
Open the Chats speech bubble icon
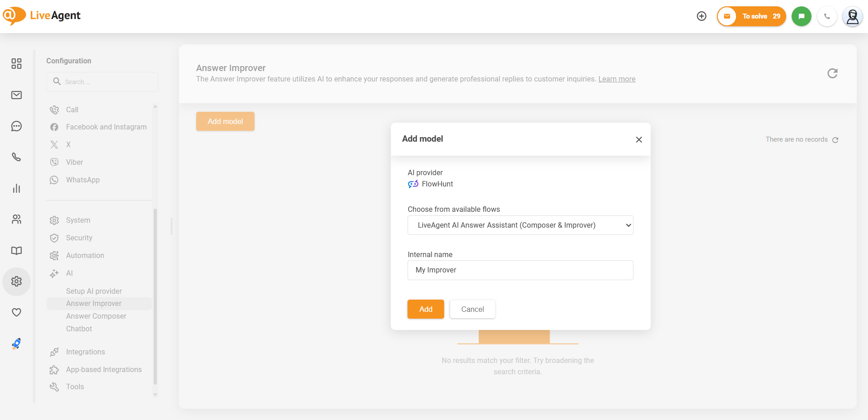(x=16, y=126)
